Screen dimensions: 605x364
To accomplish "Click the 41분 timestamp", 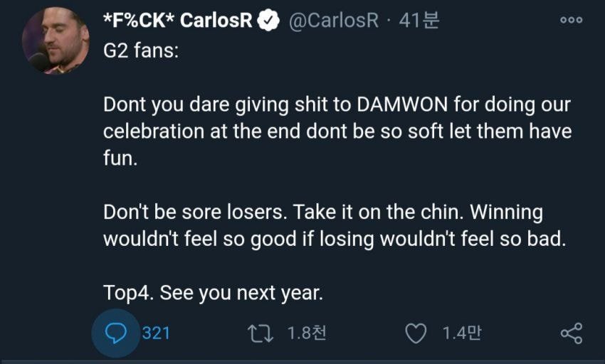I will (419, 21).
